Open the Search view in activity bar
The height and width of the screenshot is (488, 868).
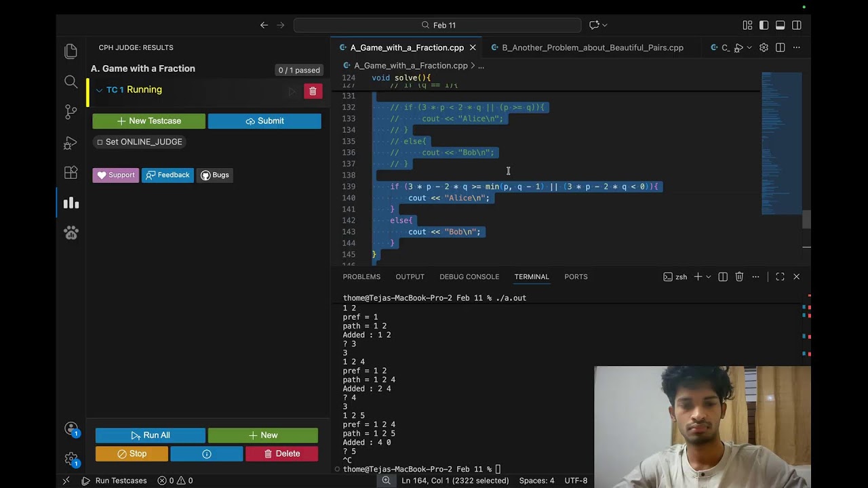(71, 82)
